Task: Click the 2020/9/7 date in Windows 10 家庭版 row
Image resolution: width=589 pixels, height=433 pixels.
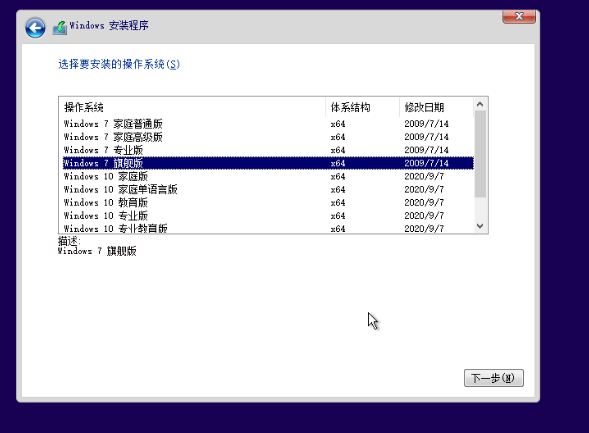Action: point(424,176)
